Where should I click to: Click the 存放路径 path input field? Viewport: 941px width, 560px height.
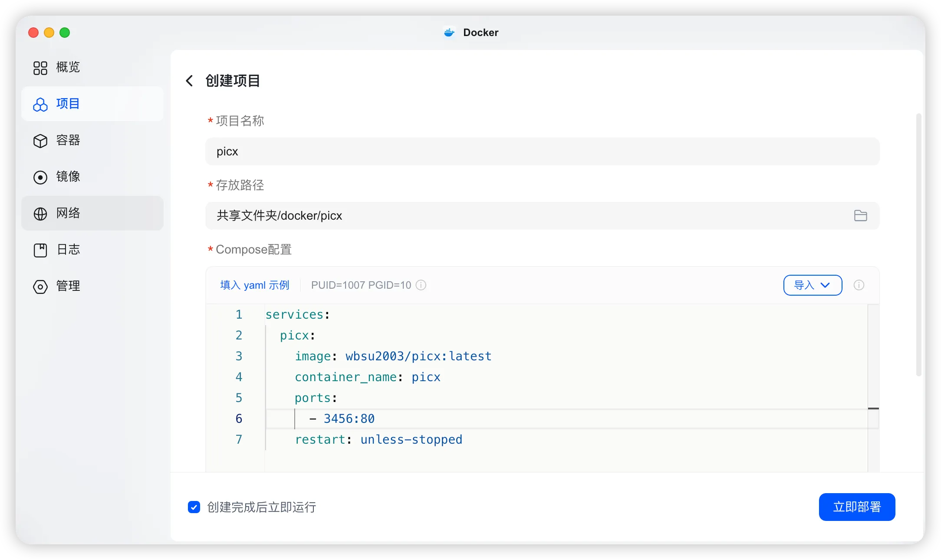[x=543, y=216]
